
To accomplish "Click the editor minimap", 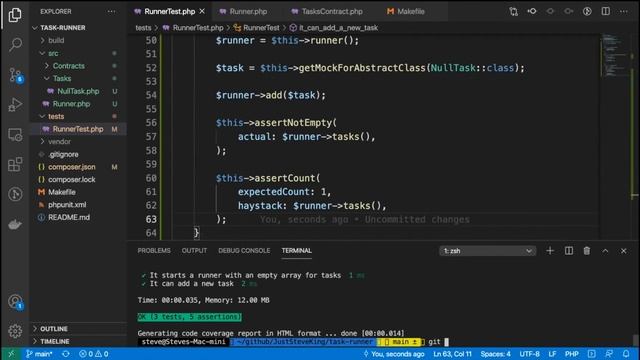I will coord(615,57).
